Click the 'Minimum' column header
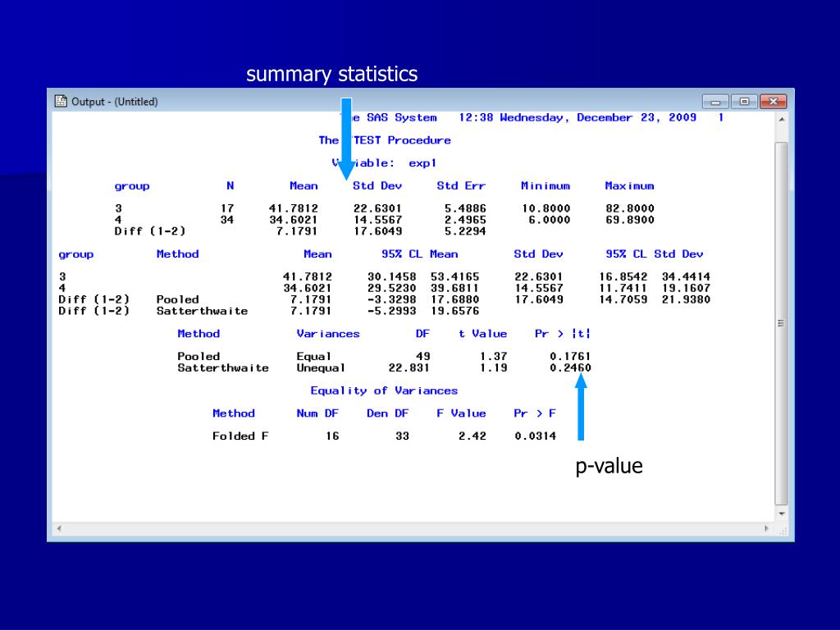Image resolution: width=840 pixels, height=630 pixels. point(546,186)
